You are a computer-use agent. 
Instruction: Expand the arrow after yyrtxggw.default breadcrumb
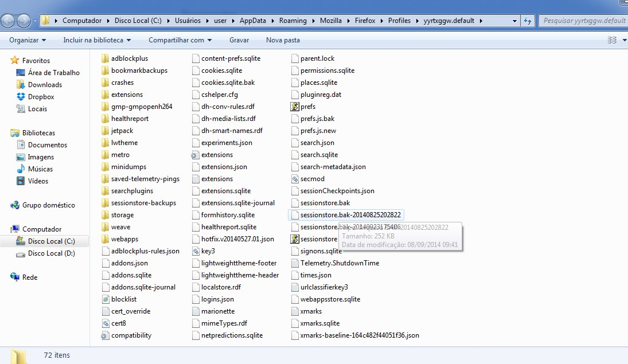(x=481, y=21)
